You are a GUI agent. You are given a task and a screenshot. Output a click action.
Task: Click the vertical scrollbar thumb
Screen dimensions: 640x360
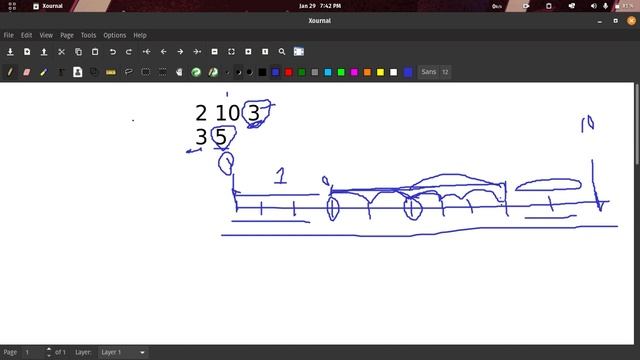click(637, 124)
